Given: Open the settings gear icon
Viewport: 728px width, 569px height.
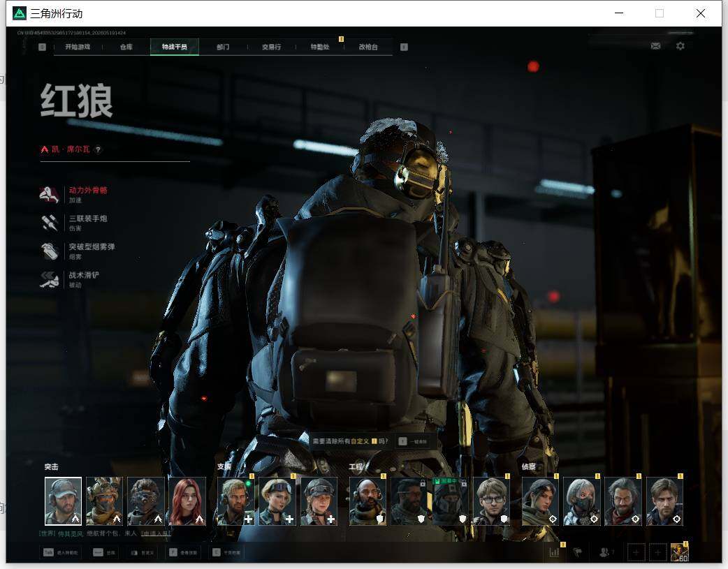Looking at the screenshot, I should [680, 46].
